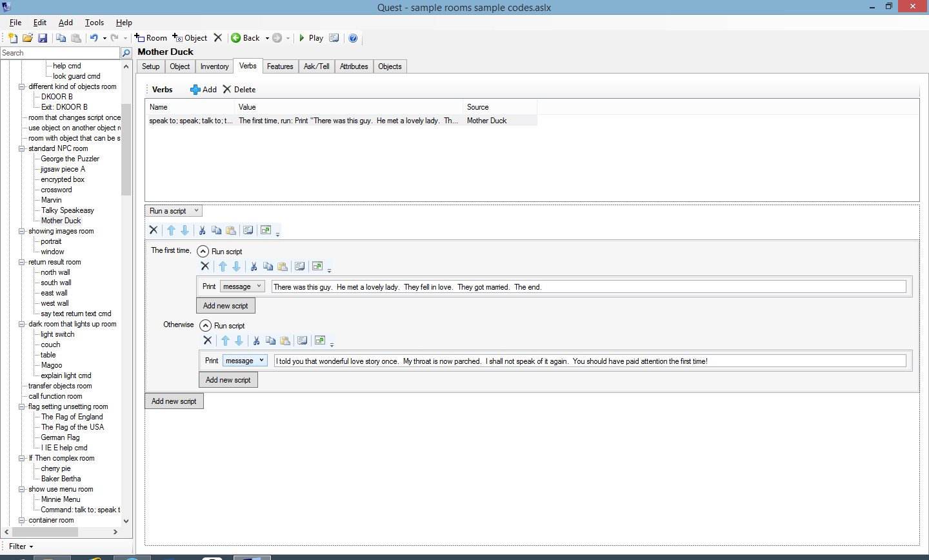Delete the selected verb in Verbs list

(239, 90)
